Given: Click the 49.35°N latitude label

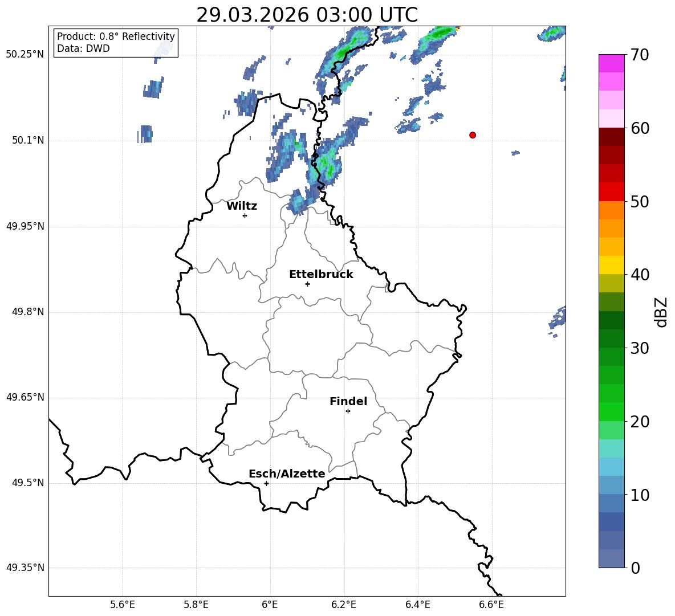Looking at the screenshot, I should click(x=25, y=568).
